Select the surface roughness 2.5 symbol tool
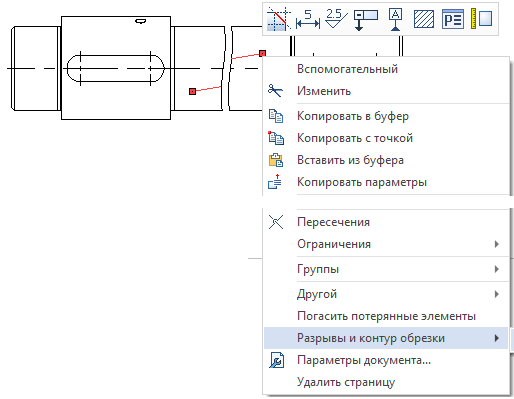The height and width of the screenshot is (399, 514). [336, 19]
